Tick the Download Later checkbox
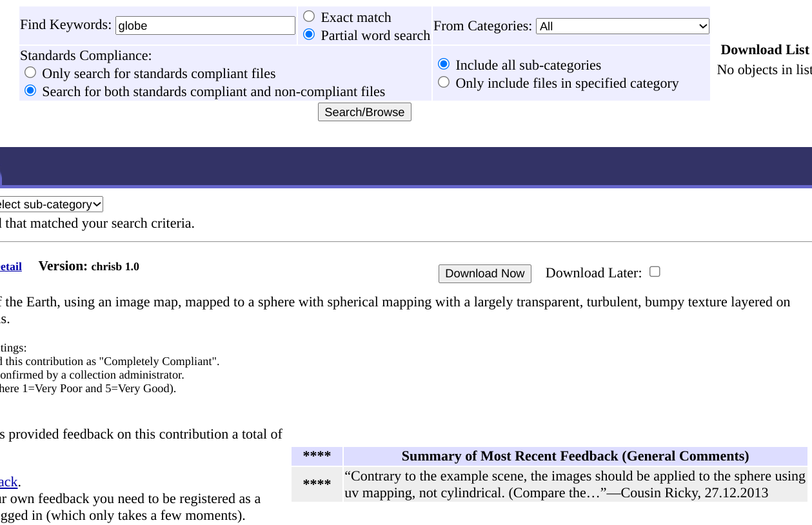The height and width of the screenshot is (525, 812). [x=655, y=272]
